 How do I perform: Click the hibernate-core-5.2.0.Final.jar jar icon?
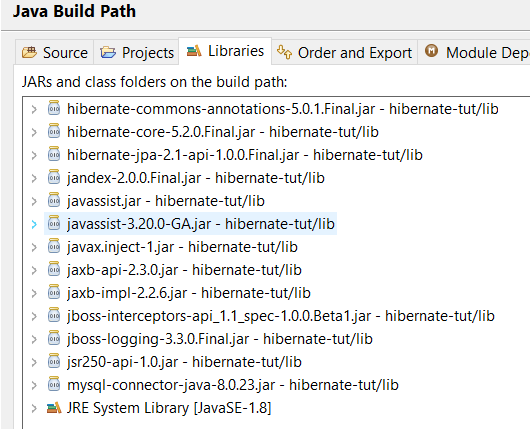click(x=54, y=132)
